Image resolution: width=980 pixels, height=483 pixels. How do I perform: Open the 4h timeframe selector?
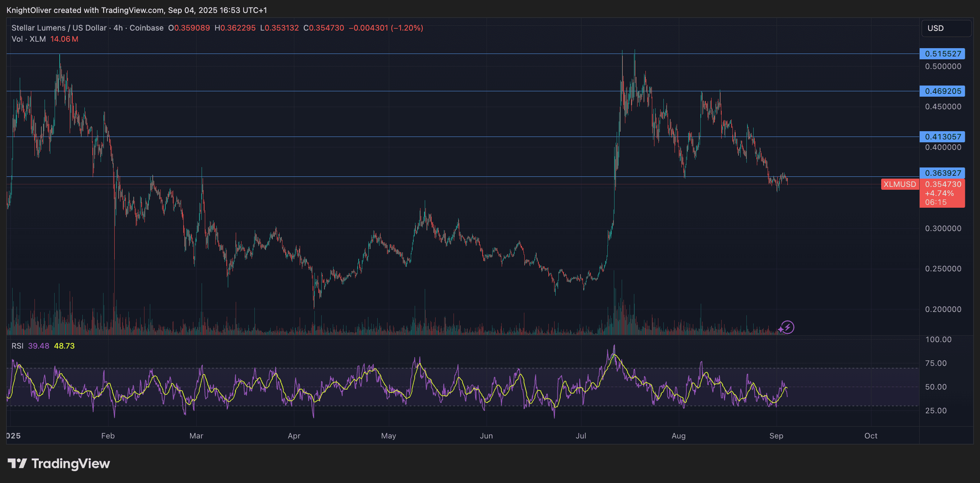(x=118, y=28)
